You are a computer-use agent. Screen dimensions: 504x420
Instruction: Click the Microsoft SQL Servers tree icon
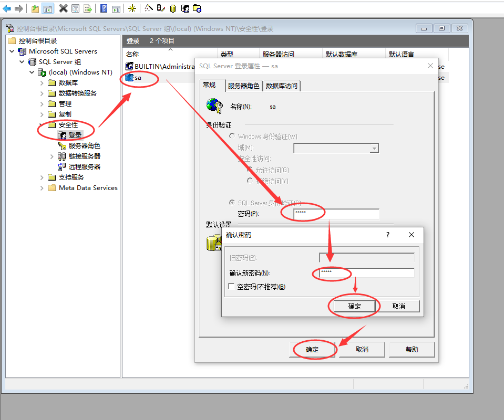pos(22,51)
